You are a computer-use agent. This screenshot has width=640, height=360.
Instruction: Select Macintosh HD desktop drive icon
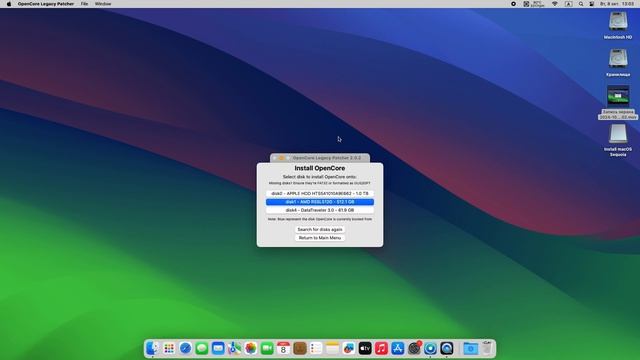pyautogui.click(x=618, y=21)
